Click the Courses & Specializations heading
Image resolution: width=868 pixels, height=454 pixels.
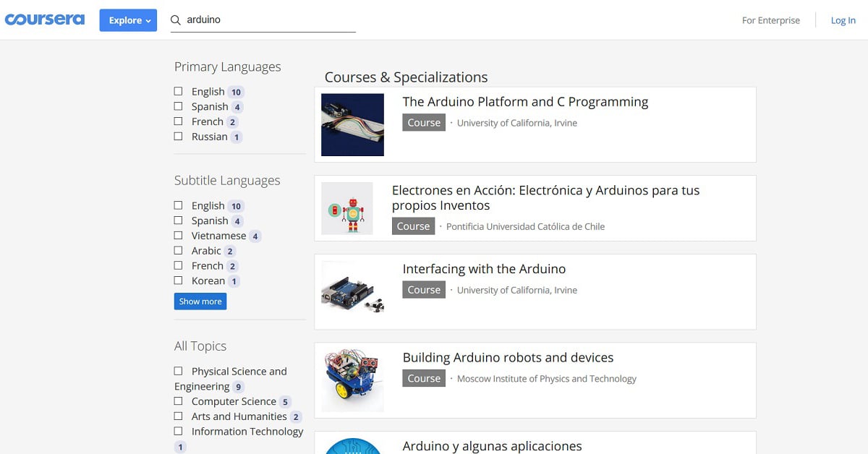(406, 77)
